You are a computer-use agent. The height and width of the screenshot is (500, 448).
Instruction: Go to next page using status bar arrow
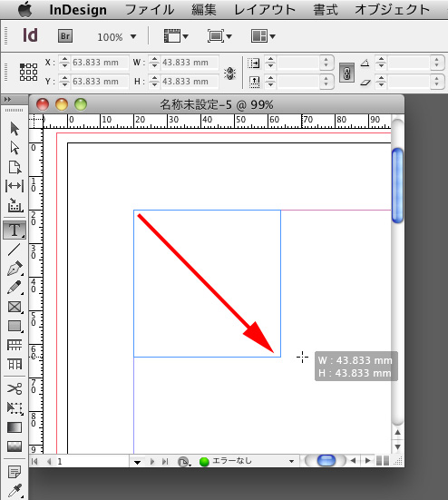152,461
